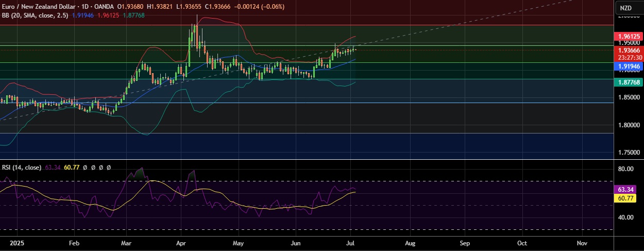Click the blue 1.91946 price axis tag
This screenshot has height=251, width=644.
pyautogui.click(x=629, y=67)
